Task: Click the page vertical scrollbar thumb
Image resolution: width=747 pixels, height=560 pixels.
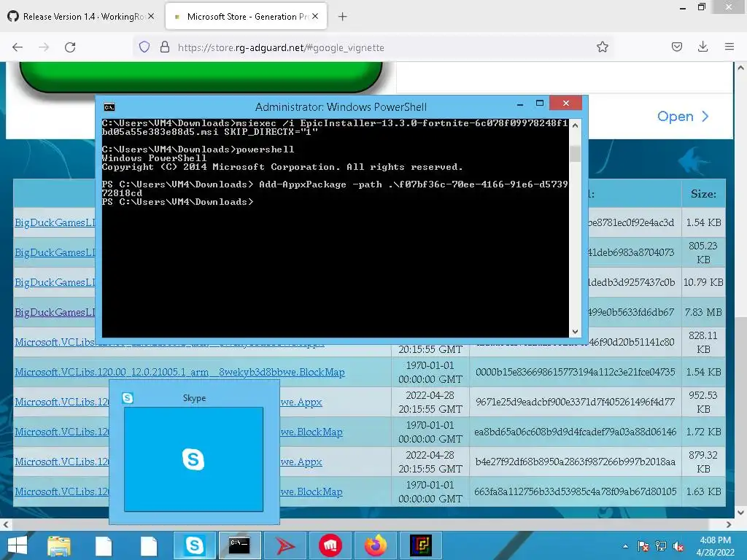Action: point(741,412)
